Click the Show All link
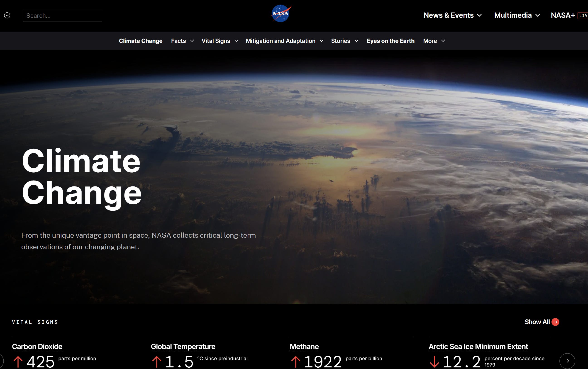This screenshot has height=369, width=588. (537, 322)
